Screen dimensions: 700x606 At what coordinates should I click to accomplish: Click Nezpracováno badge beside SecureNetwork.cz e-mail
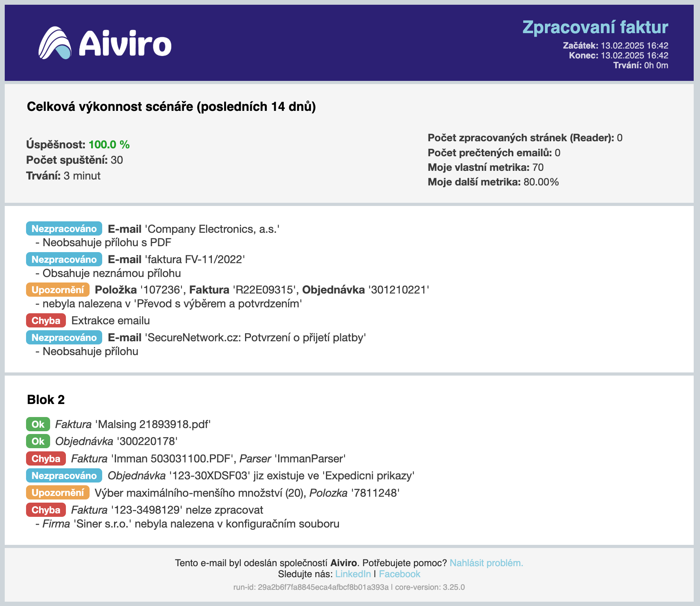coord(64,337)
